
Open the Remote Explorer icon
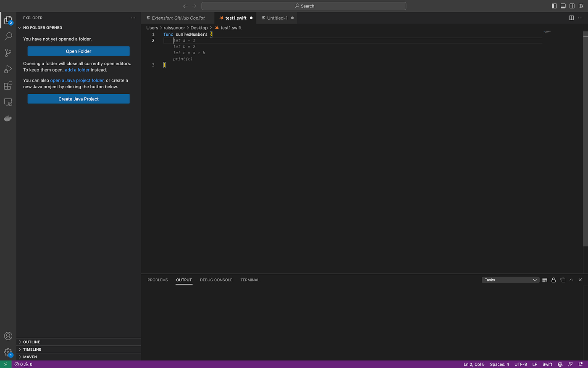(x=8, y=102)
